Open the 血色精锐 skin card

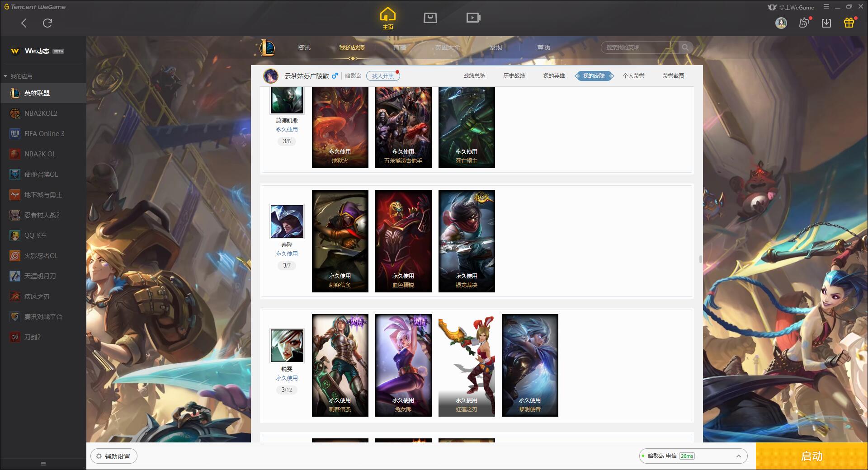(x=403, y=241)
